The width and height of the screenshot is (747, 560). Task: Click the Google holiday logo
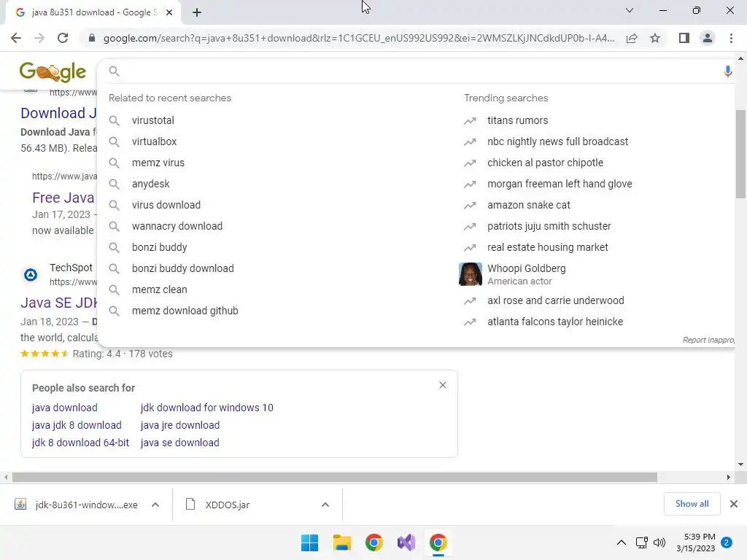click(53, 72)
